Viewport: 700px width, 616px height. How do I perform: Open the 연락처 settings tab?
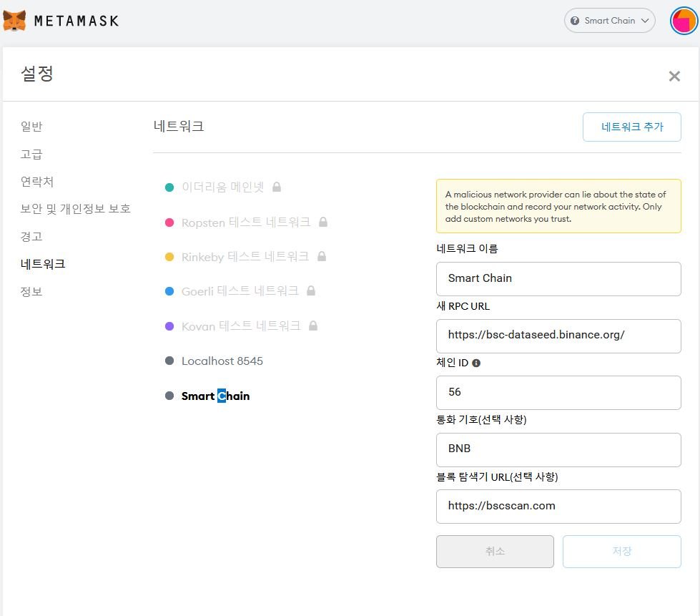37,181
